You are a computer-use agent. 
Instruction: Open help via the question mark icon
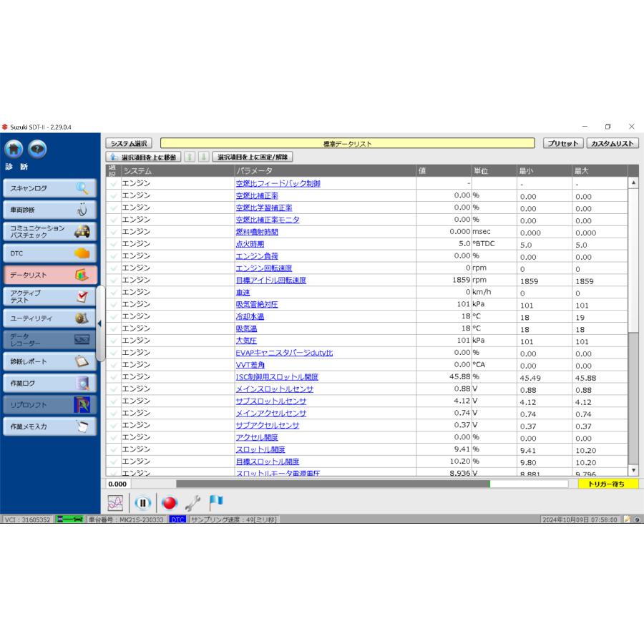tap(37, 149)
